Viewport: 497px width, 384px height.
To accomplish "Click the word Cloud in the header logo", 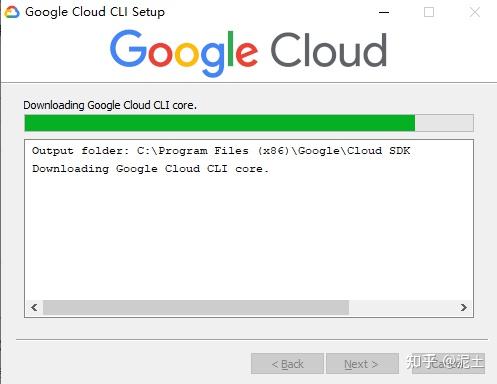I will point(329,50).
